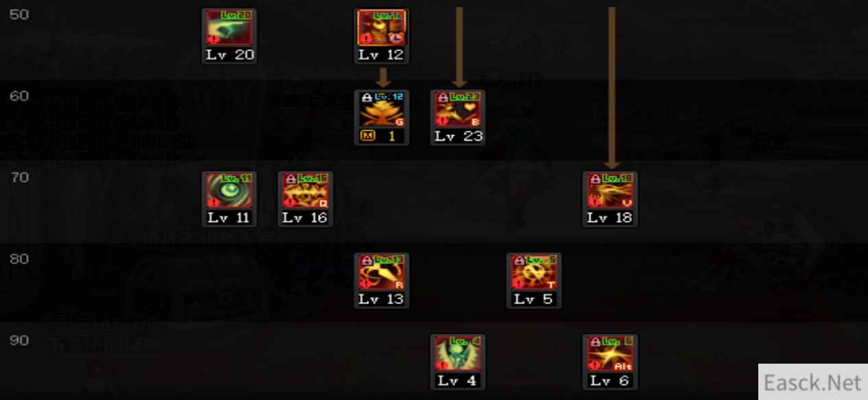Click the "Lv 23" level text label

click(459, 136)
